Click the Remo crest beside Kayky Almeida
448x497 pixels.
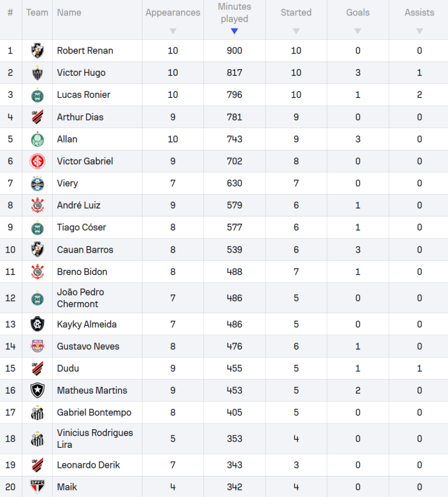[x=37, y=324]
